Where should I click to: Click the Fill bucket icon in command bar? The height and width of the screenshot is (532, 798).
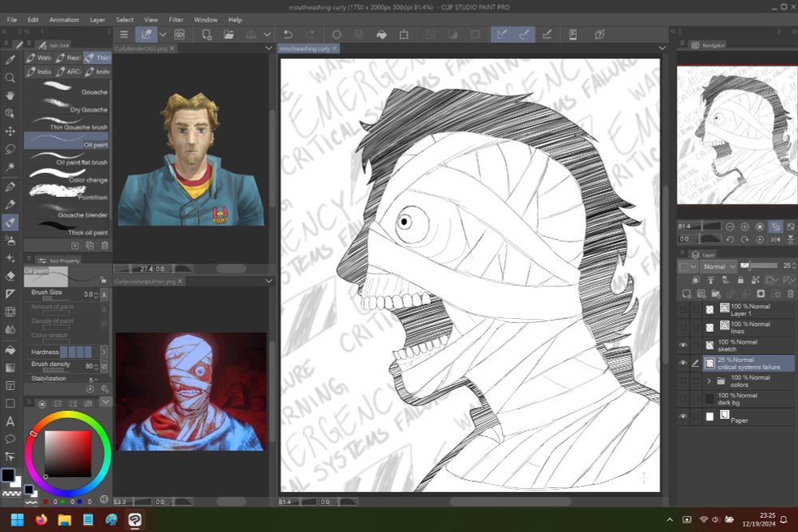(381, 35)
